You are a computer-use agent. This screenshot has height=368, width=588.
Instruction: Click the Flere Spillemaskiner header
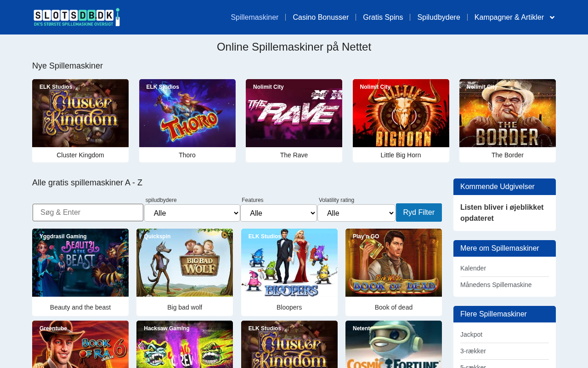(x=504, y=314)
